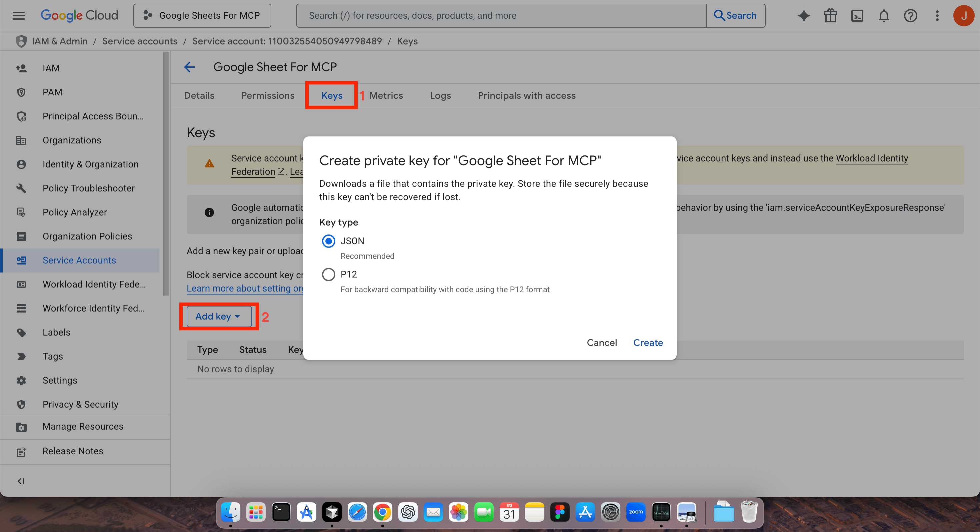980x532 pixels.
Task: Open Learn more about setting org link
Action: point(245,288)
